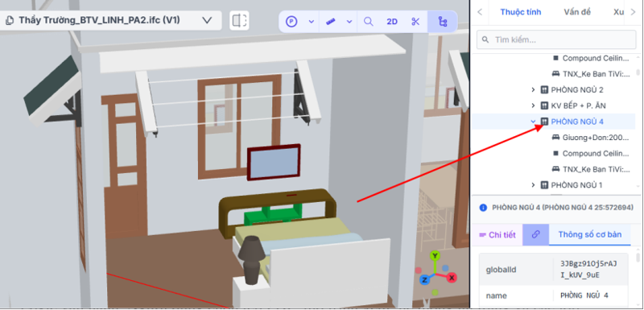Click the link icon tab
Screen dimensions: 644x310
(535, 235)
